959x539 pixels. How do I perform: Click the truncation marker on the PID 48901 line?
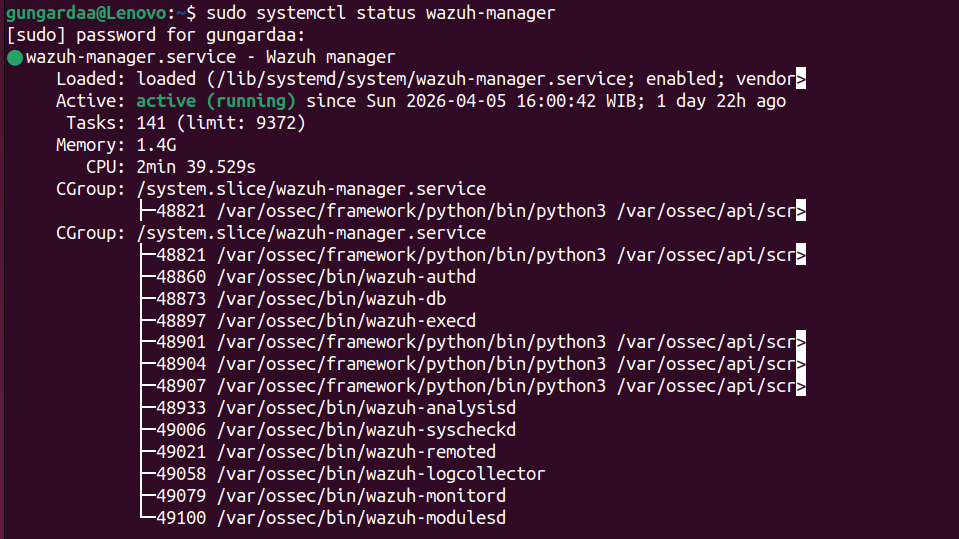point(800,343)
